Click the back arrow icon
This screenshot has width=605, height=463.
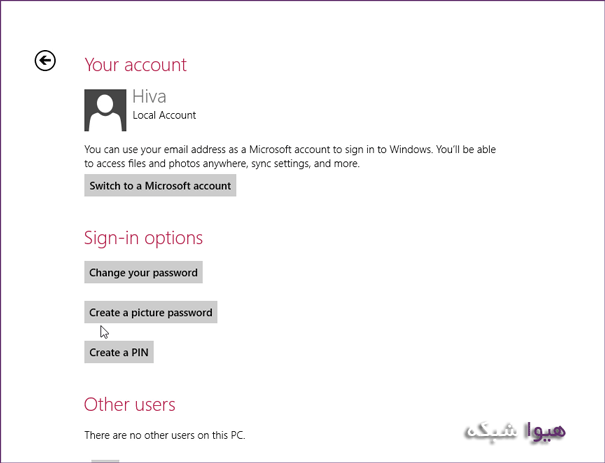point(45,61)
